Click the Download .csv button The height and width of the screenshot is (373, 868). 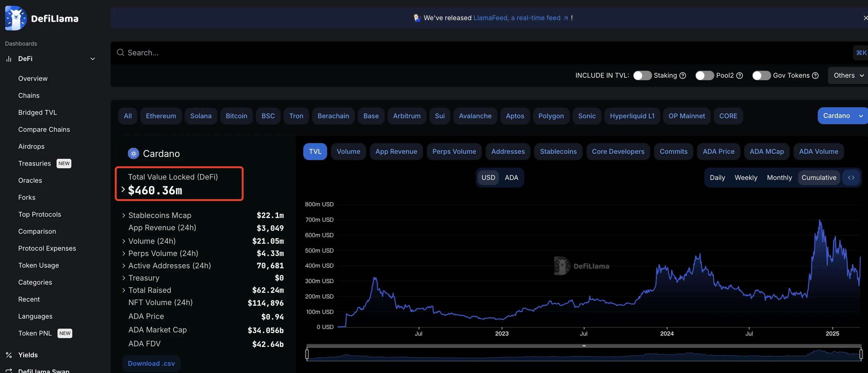tap(151, 364)
